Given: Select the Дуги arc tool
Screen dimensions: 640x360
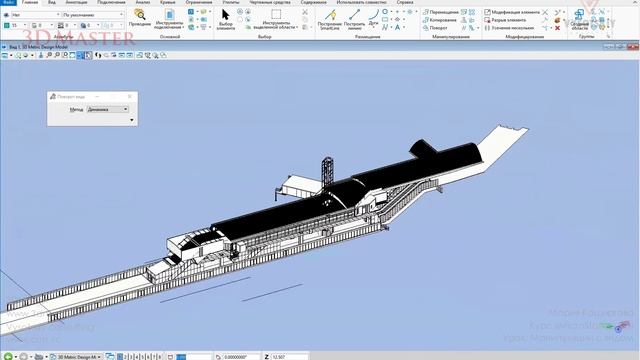Looking at the screenshot, I should point(373,18).
